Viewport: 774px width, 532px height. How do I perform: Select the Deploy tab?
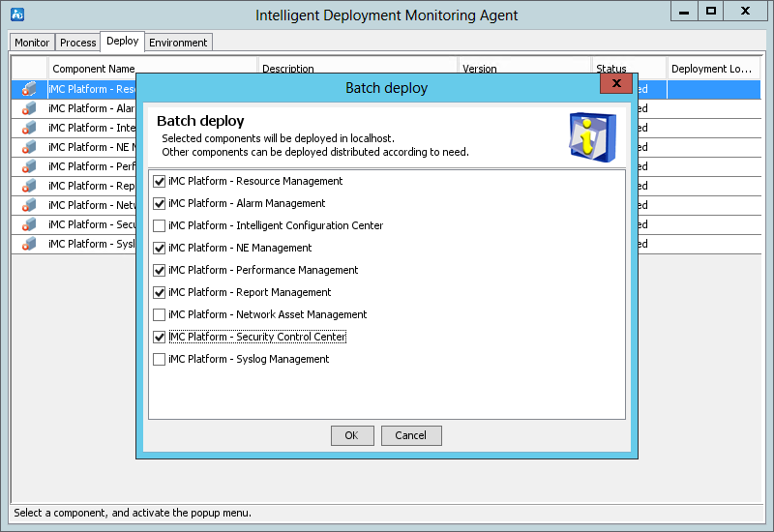tap(123, 41)
